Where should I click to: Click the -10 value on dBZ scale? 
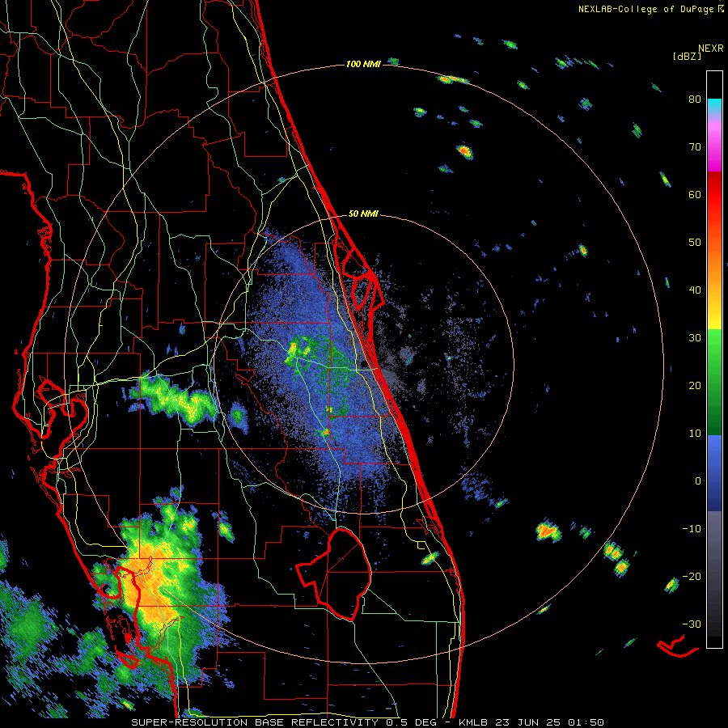coord(692,528)
